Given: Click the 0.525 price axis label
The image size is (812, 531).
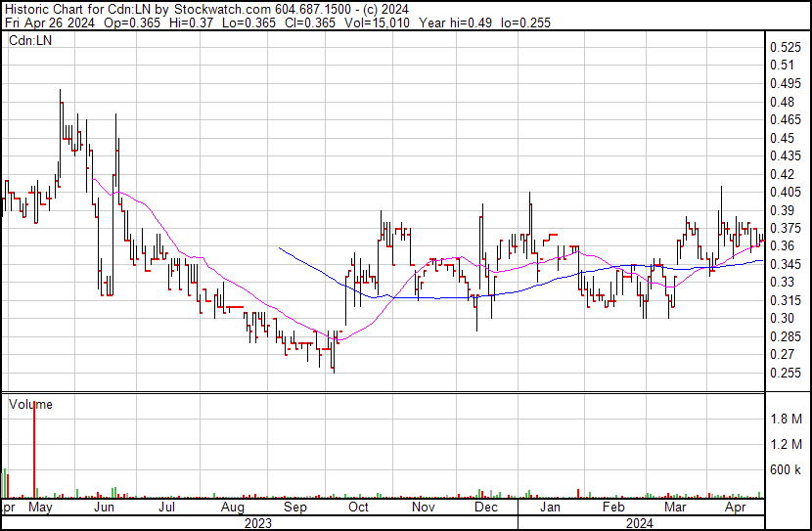Looking at the screenshot, I should (x=786, y=47).
